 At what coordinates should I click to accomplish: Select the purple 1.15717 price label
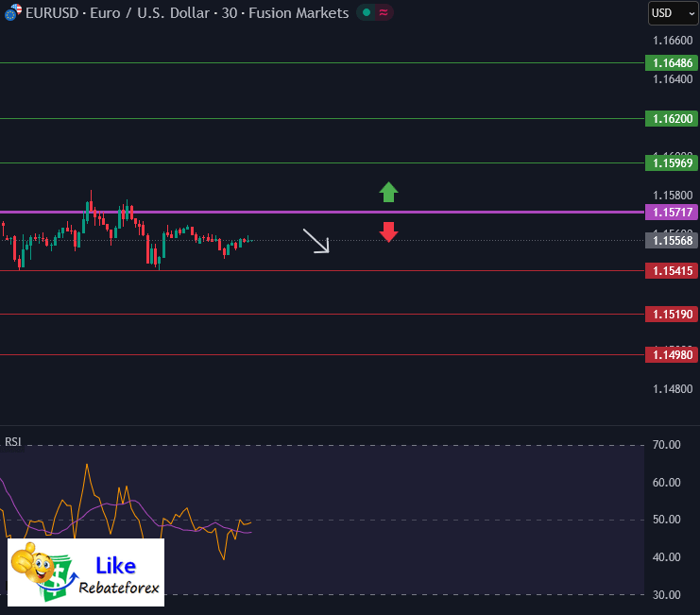coord(672,212)
